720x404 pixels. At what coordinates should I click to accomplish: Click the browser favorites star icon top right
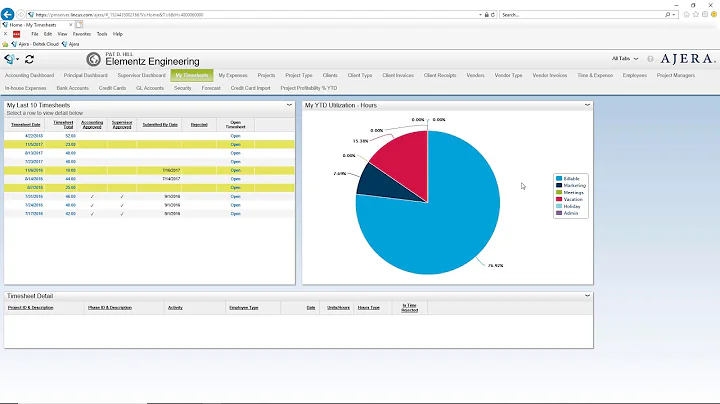tap(696, 15)
